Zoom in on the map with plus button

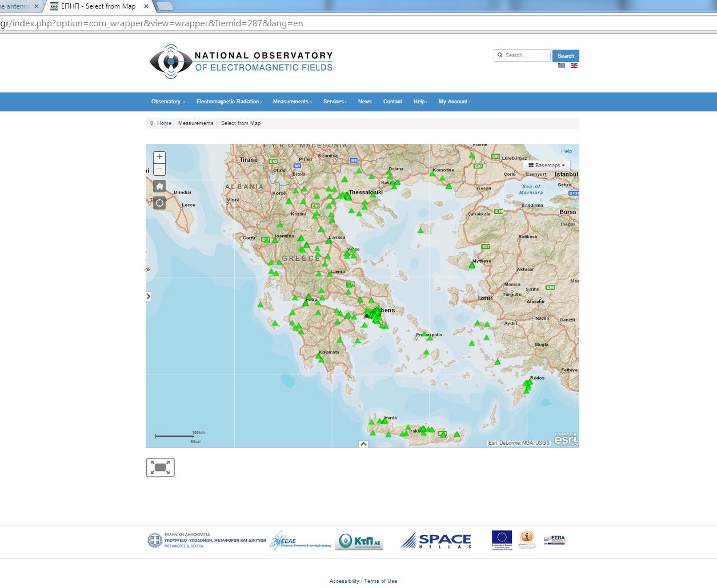(x=159, y=157)
